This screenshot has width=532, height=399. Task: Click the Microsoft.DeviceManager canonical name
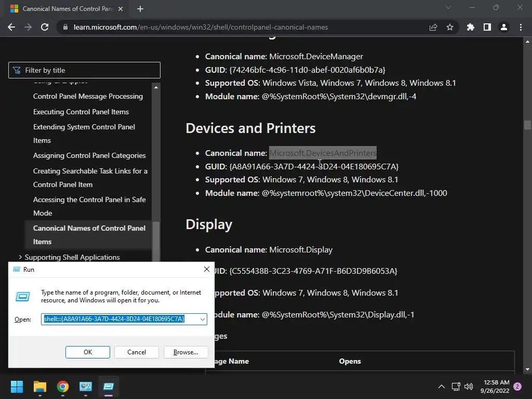tap(316, 56)
